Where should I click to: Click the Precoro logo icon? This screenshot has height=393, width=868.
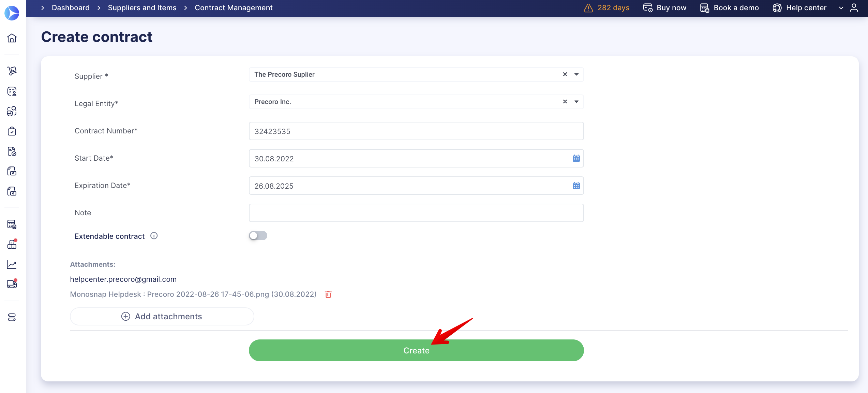click(12, 13)
